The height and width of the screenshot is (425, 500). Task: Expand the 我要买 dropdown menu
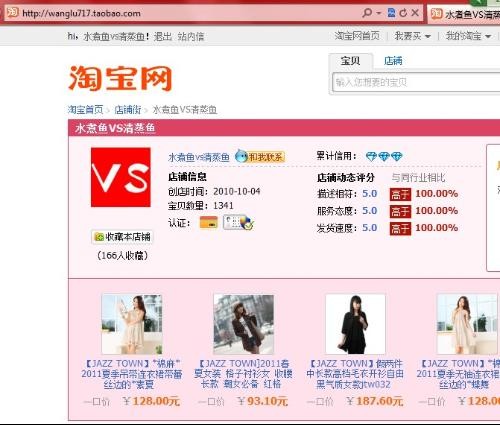coord(413,36)
